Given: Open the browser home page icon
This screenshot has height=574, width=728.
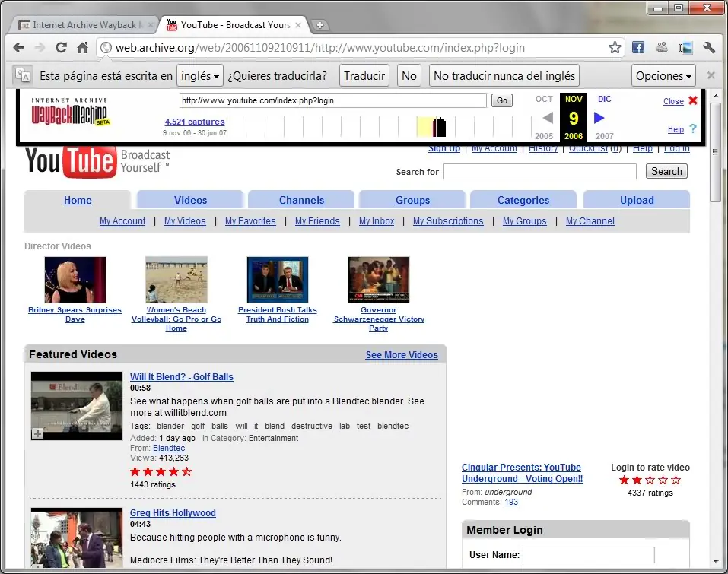Looking at the screenshot, I should [83, 47].
